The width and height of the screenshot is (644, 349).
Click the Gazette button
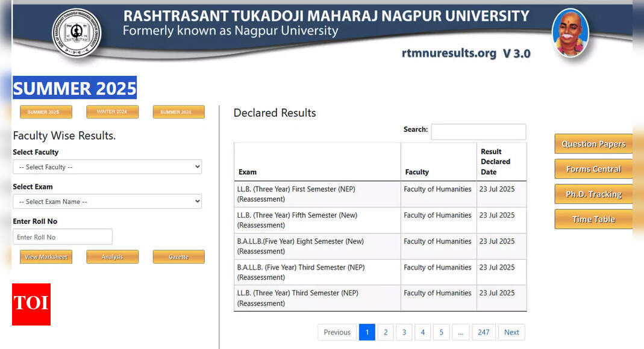179,257
